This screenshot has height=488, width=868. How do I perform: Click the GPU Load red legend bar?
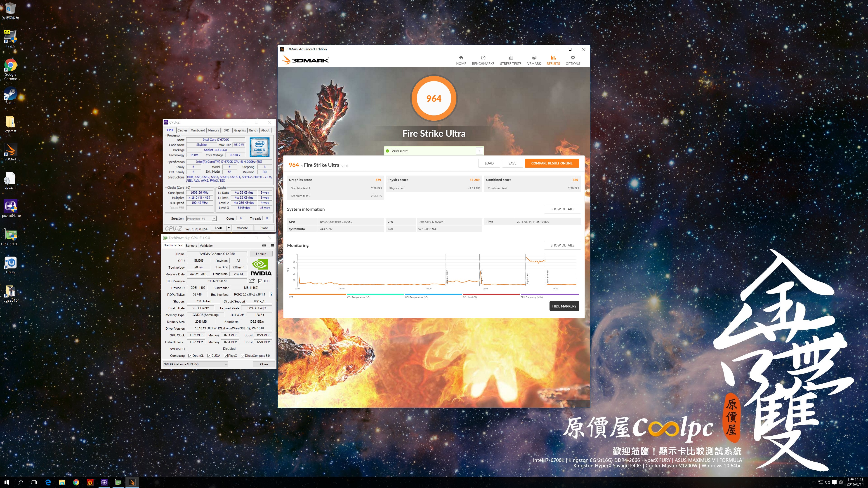coord(491,294)
